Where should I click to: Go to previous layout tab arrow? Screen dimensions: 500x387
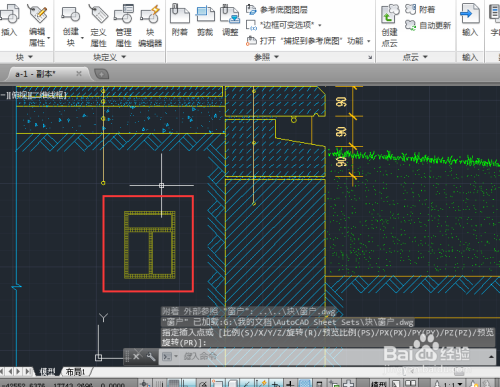[x=10, y=371]
